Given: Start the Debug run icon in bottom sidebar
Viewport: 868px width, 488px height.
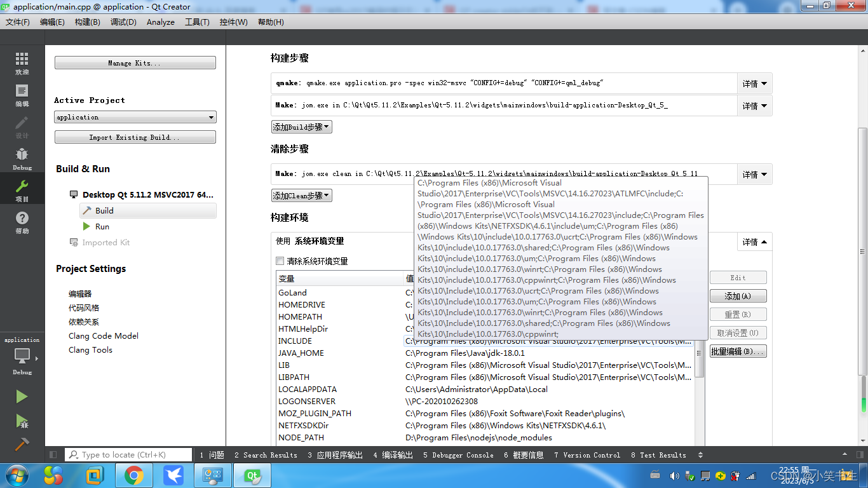Looking at the screenshot, I should point(22,421).
